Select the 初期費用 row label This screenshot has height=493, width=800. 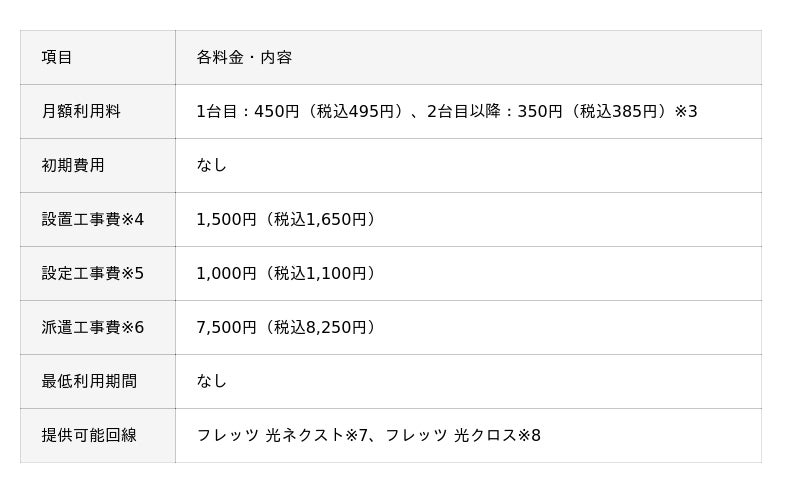[x=73, y=166]
